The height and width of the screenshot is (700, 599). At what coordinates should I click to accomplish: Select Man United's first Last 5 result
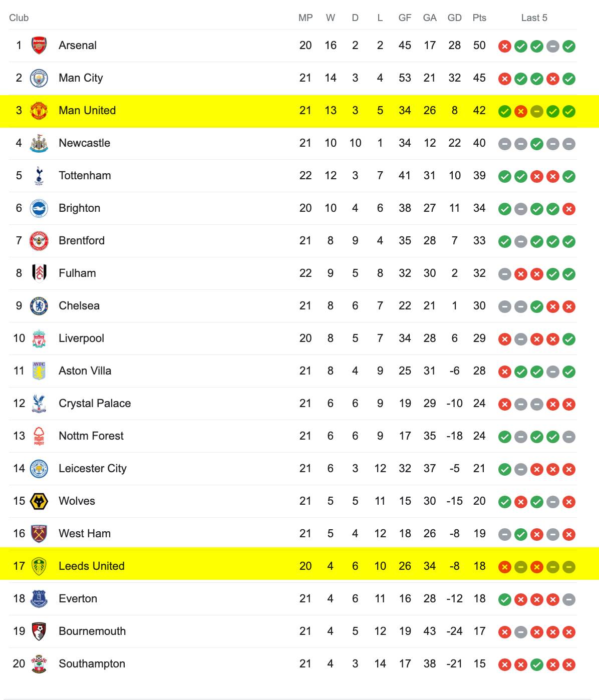click(504, 111)
